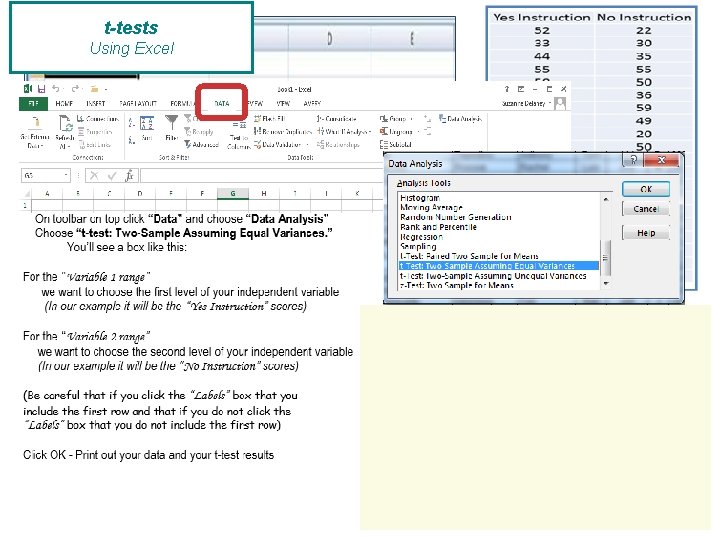The image size is (720, 540).
Task: Click Help in the Data Analysis dialog
Action: pos(646,233)
